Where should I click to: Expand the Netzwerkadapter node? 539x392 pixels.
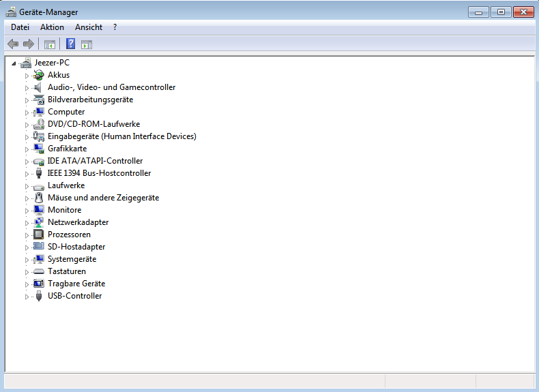point(27,223)
